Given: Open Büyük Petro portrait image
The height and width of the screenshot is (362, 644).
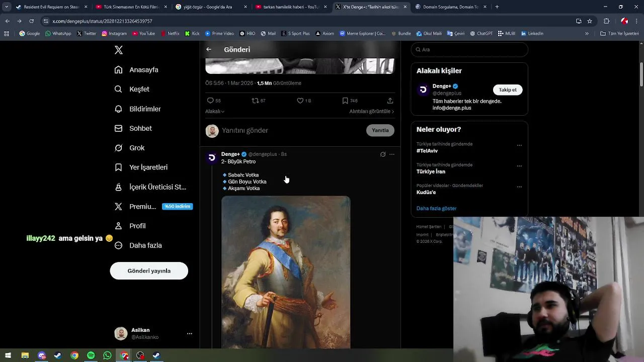Looking at the screenshot, I should [x=286, y=272].
